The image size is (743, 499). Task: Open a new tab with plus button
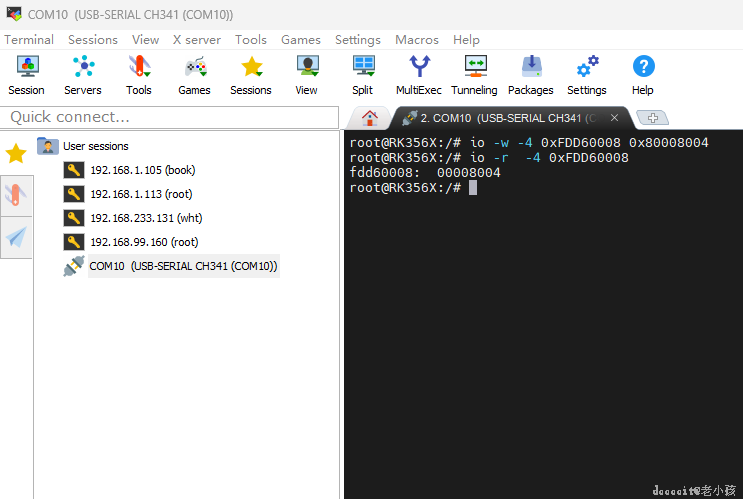(652, 118)
